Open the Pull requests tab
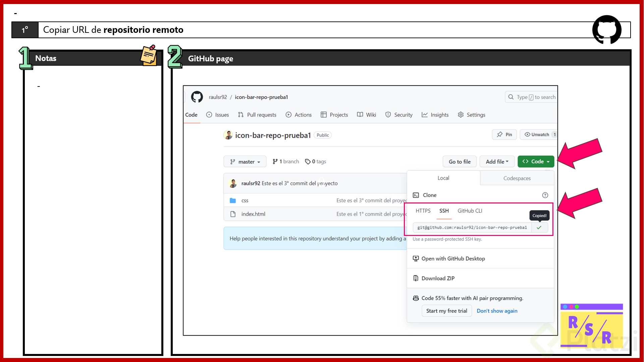 click(x=257, y=115)
